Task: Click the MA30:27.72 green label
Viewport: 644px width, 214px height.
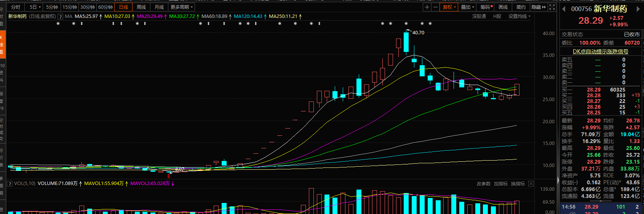Action: click(x=182, y=16)
